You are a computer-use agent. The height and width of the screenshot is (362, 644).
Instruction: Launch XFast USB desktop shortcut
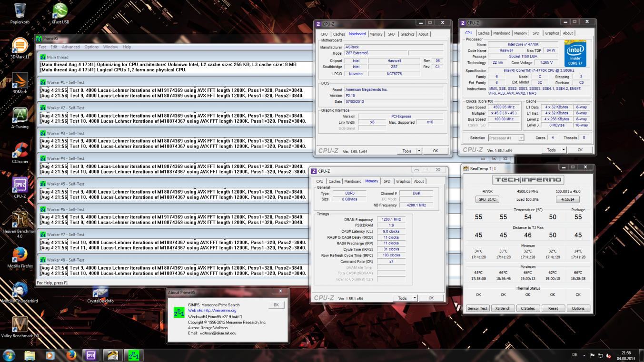tap(60, 13)
